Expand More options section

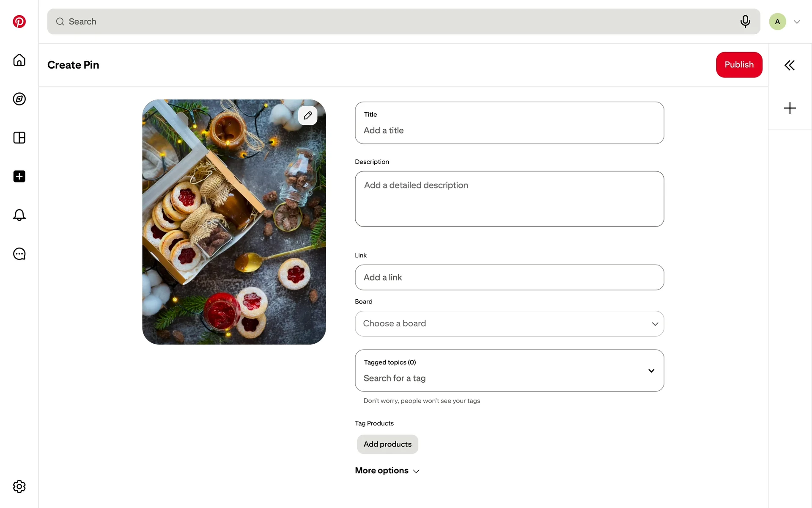pos(387,471)
